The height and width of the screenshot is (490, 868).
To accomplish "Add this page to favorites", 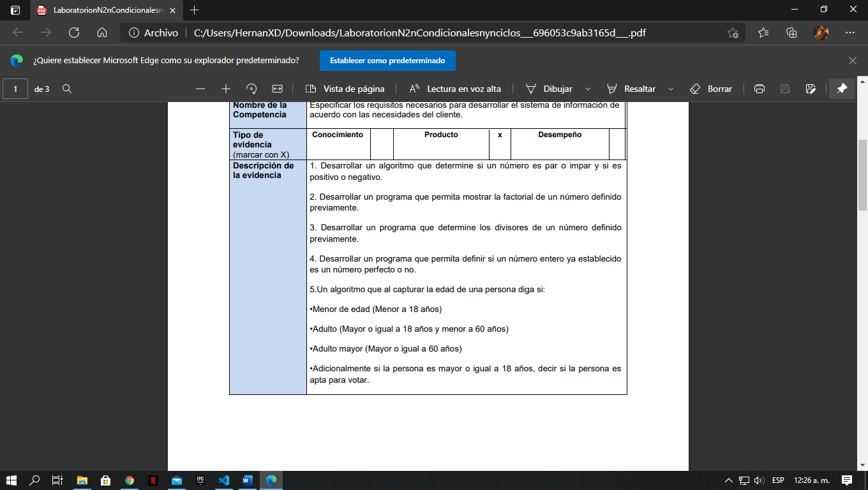I will [733, 33].
